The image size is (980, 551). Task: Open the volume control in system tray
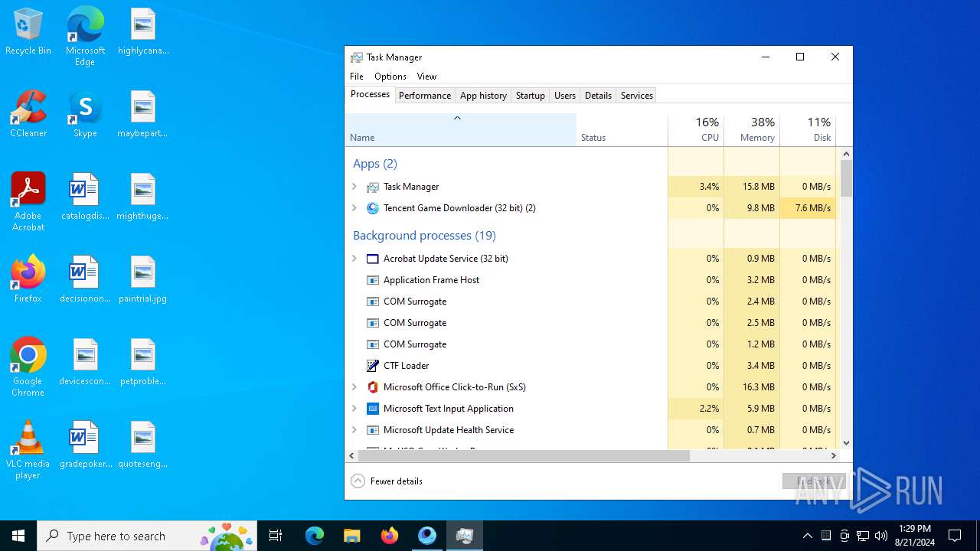coord(881,536)
